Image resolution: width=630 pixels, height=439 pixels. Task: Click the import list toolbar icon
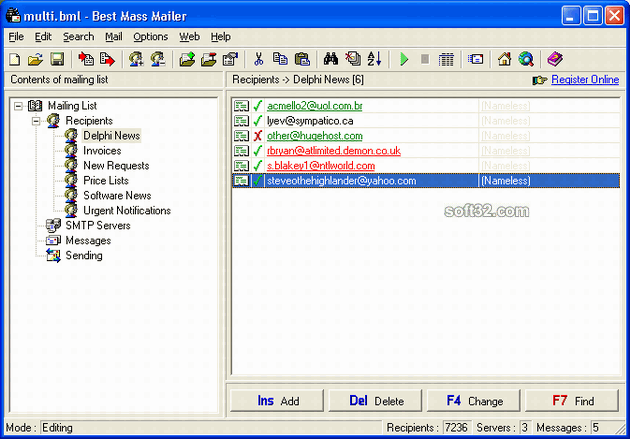[x=86, y=59]
